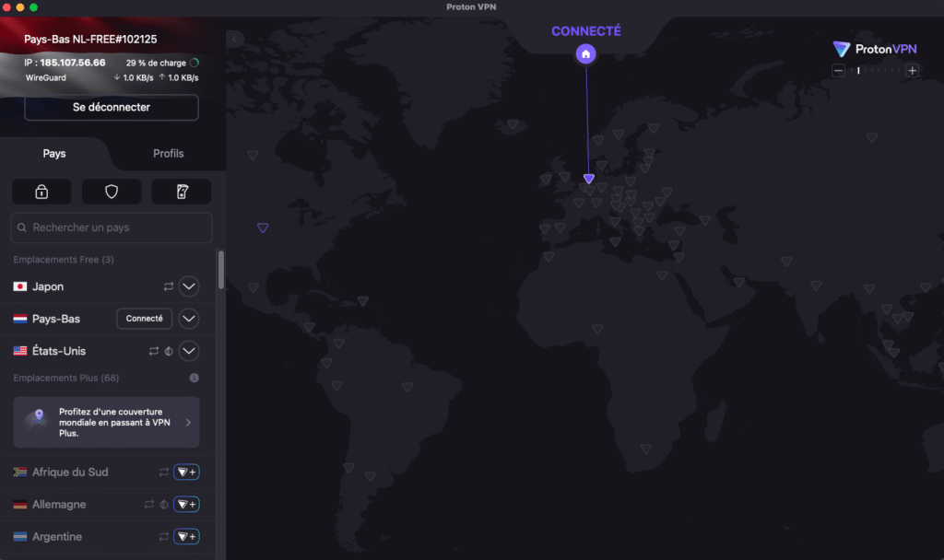The image size is (944, 560).
Task: Expand the Japon server list
Action: 188,286
